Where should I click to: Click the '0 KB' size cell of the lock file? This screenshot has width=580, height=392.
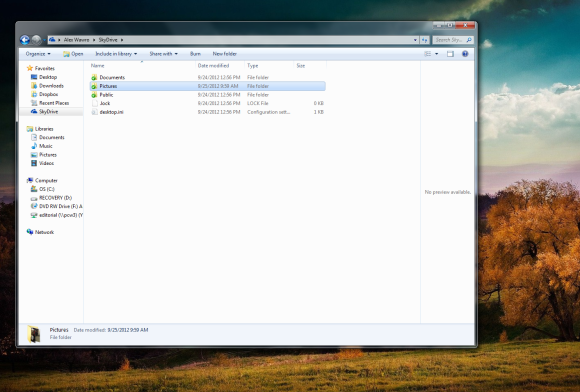tap(318, 104)
